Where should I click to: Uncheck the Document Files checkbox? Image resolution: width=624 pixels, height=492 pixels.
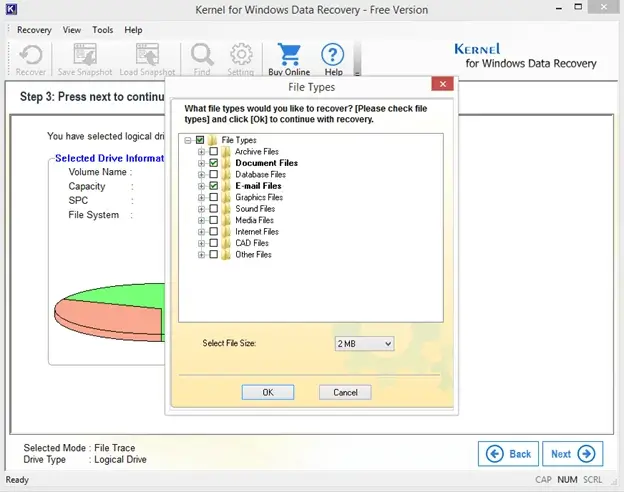[214, 163]
